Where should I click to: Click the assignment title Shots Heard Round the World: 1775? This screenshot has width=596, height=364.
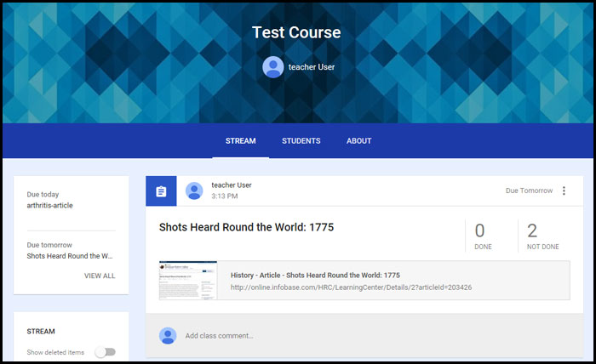249,228
